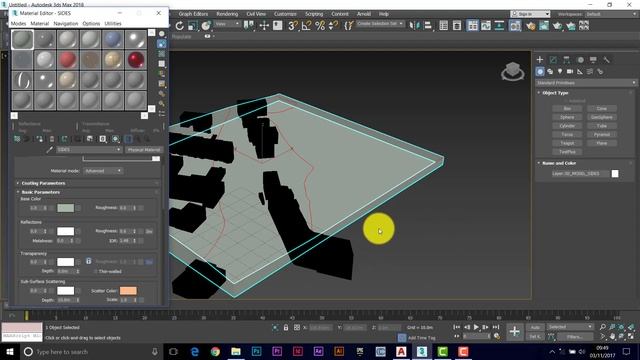This screenshot has width=640, height=360.
Task: Open the SIDES material name dropdown
Action: (89, 150)
